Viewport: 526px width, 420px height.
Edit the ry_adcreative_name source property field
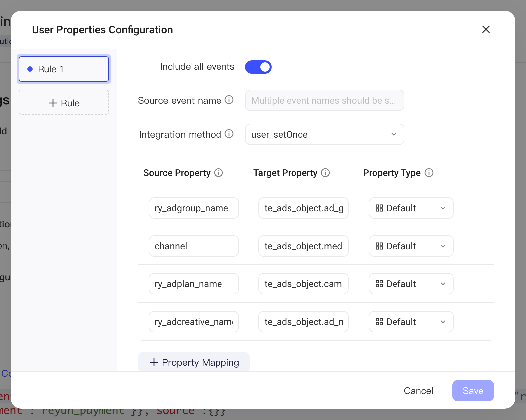click(x=194, y=322)
